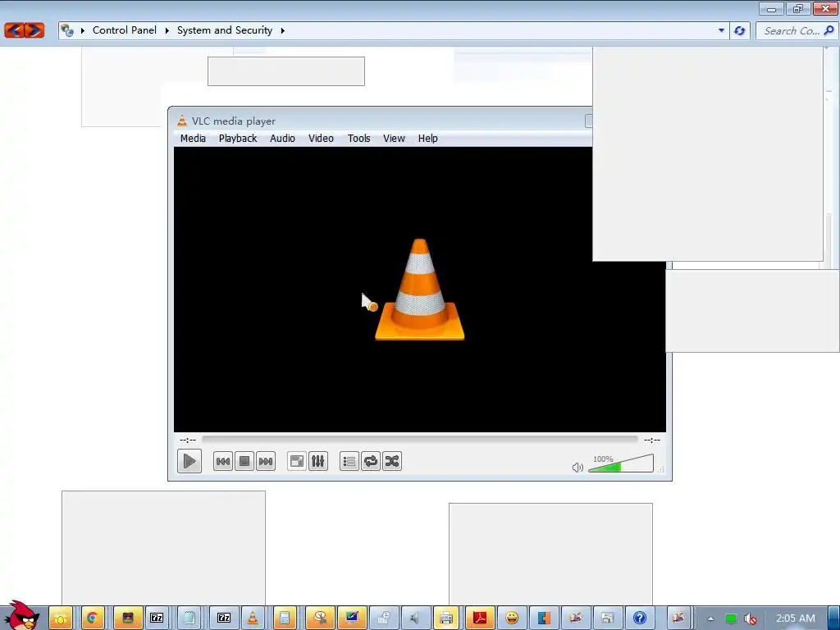The image size is (840, 630).
Task: Click the Show desktop strip
Action: pos(833,619)
